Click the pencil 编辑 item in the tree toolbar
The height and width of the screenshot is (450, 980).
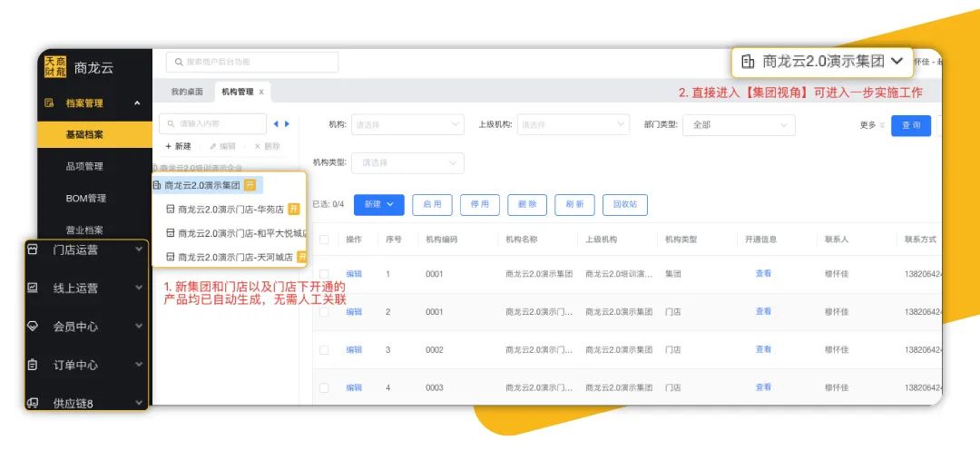(x=222, y=146)
